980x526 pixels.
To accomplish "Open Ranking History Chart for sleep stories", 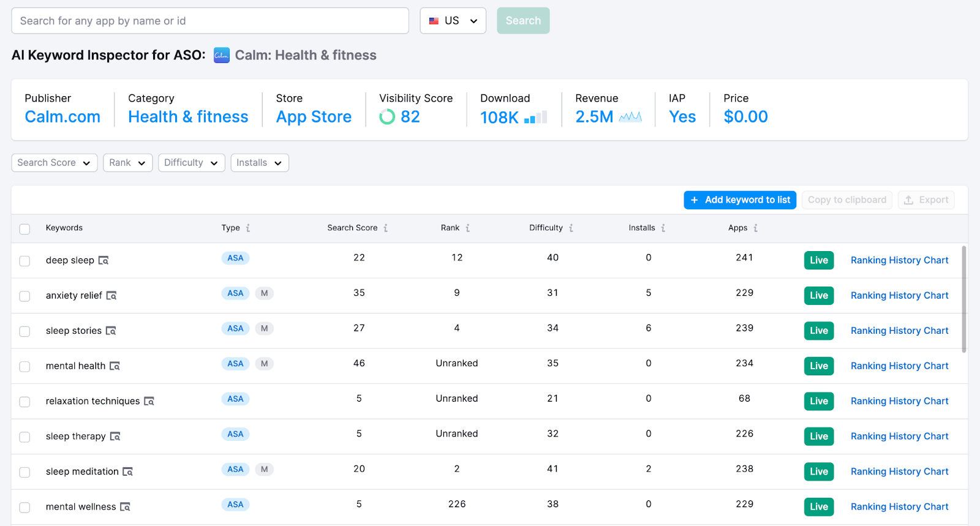I will (899, 331).
